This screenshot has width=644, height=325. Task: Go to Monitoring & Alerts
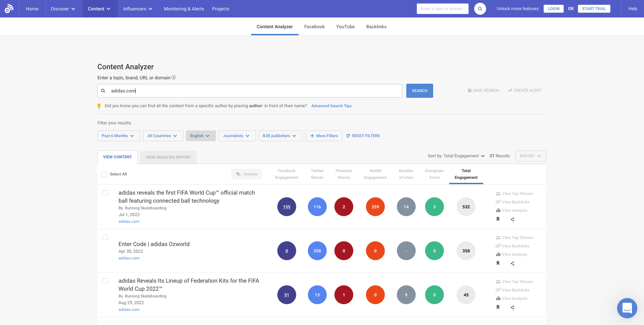[184, 9]
